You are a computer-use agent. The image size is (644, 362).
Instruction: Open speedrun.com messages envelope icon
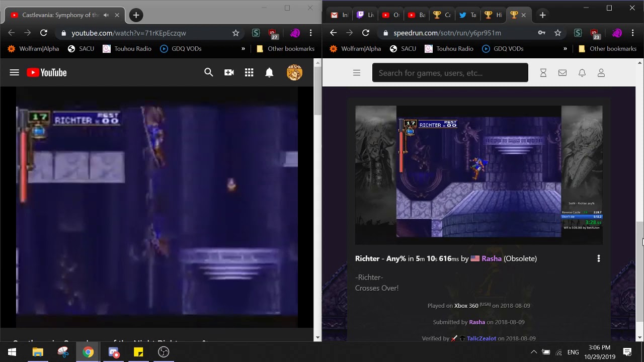pos(562,73)
